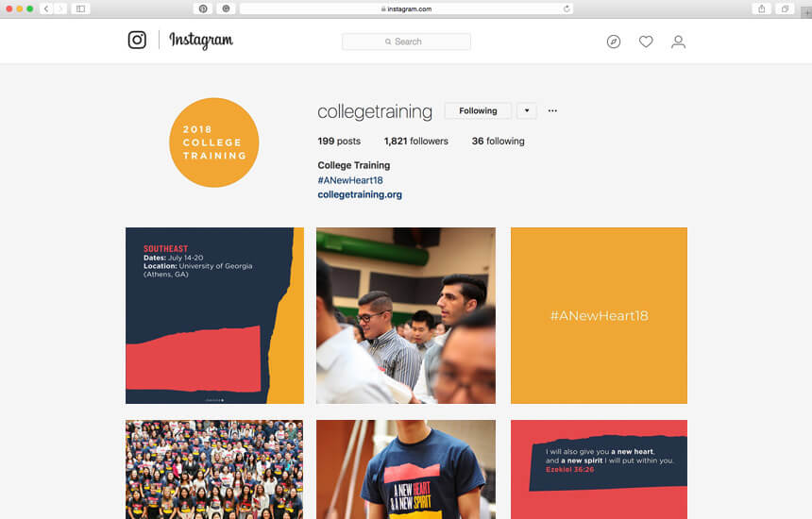Open the Explore compass icon
Screen dimensions: 812x519
(614, 42)
